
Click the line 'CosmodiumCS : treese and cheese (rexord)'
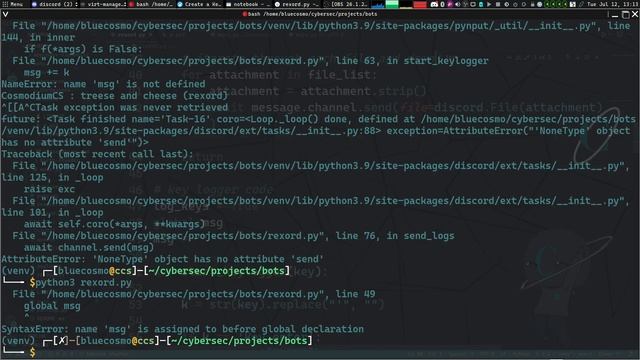(114, 96)
